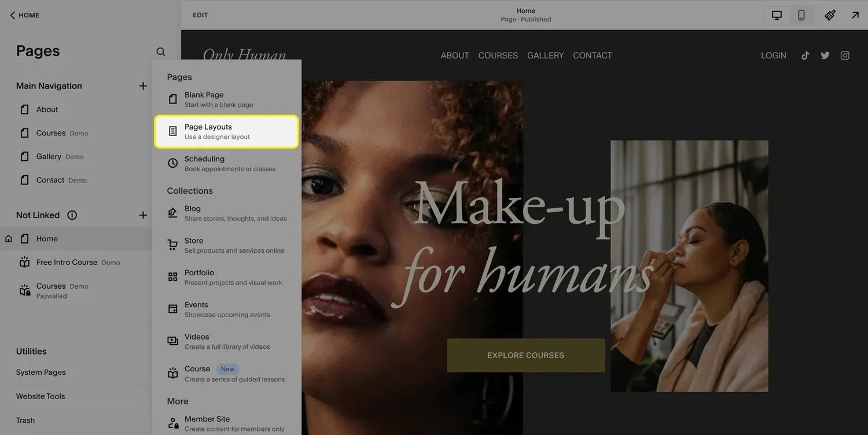Image resolution: width=868 pixels, height=435 pixels.
Task: Open the Instagram social icon
Action: (845, 56)
